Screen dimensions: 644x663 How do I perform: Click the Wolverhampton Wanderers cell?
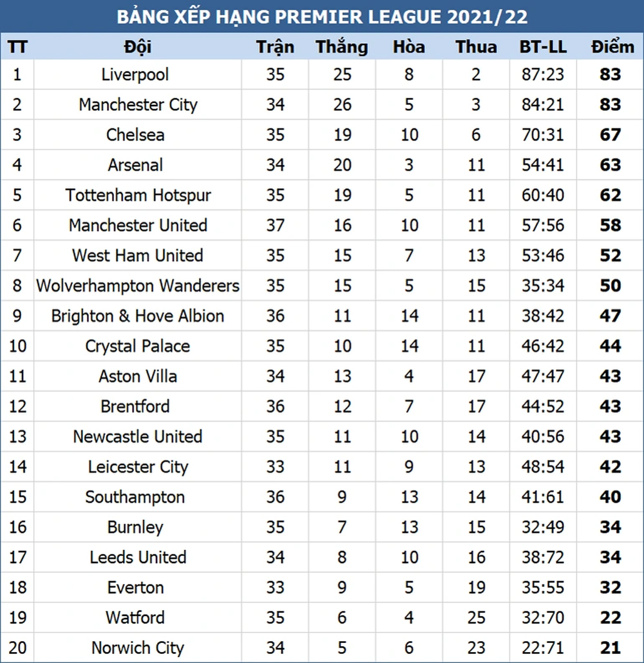[138, 286]
